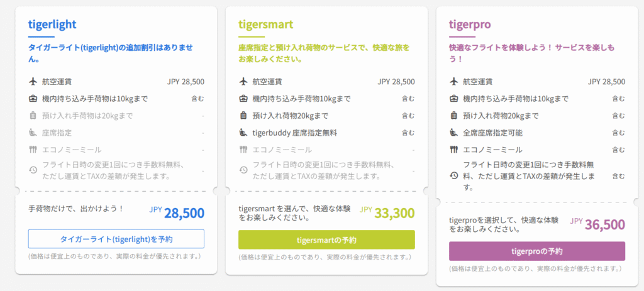The width and height of the screenshot is (644, 291).
Task: Click the greyed clock icon in the tigersmart card
Action: pyautogui.click(x=243, y=170)
